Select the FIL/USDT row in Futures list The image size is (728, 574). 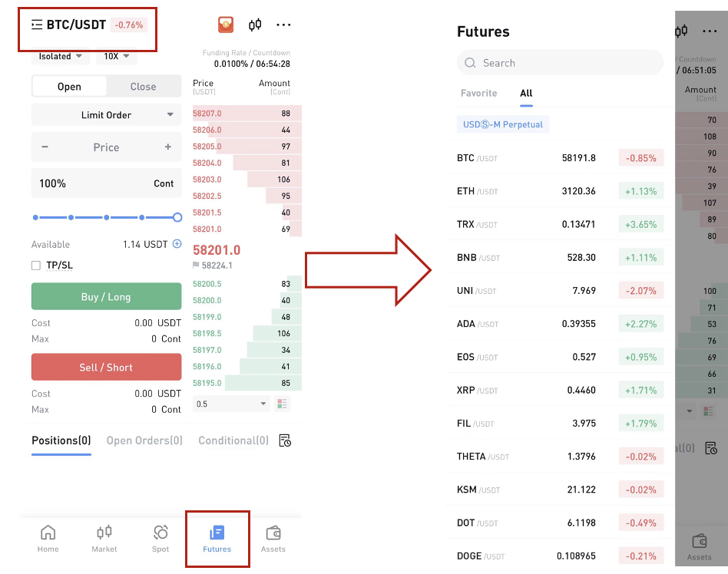pyautogui.click(x=560, y=423)
